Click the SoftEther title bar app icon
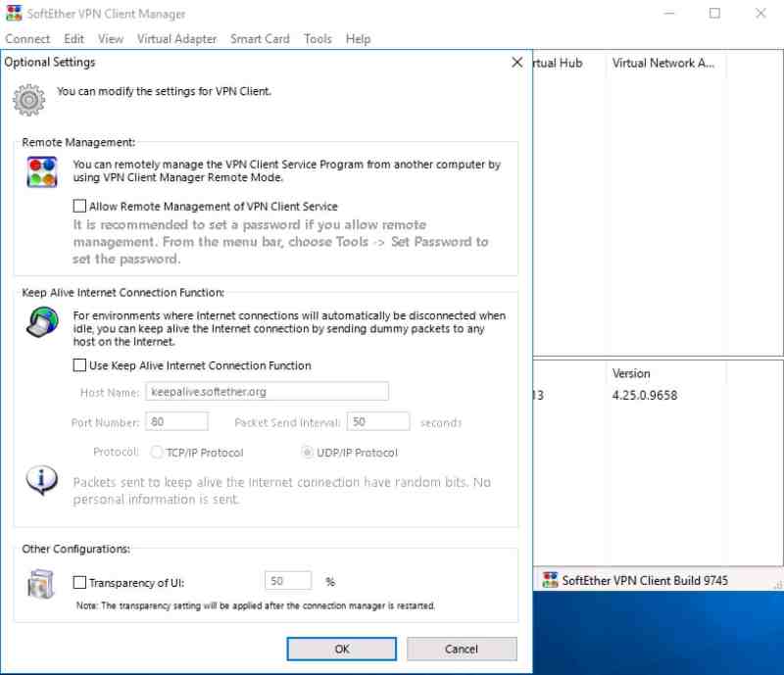The image size is (784, 675). pos(14,13)
